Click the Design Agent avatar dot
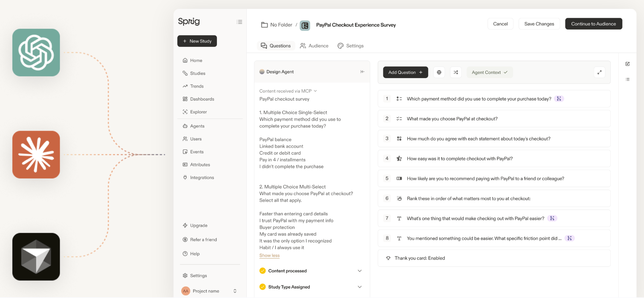The width and height of the screenshot is (644, 298). [262, 72]
